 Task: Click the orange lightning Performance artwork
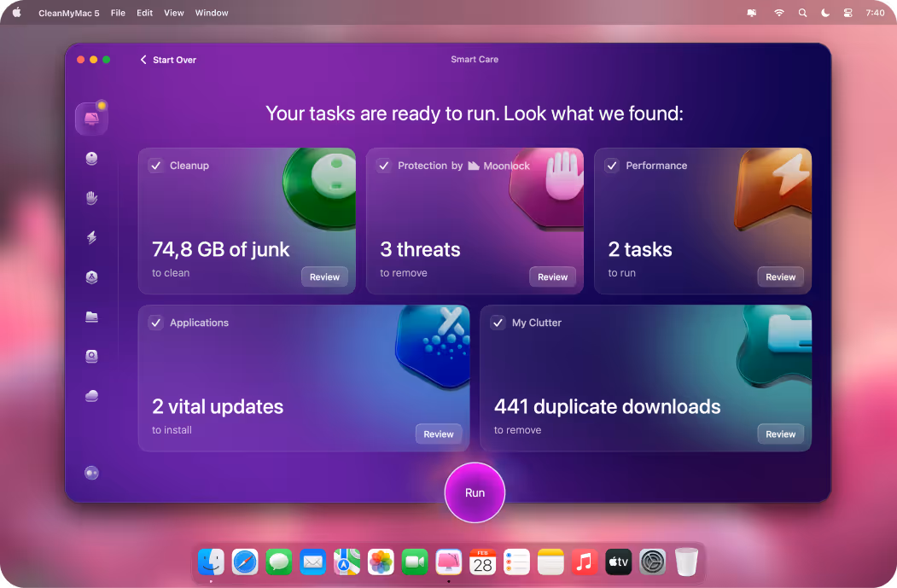[x=773, y=189]
